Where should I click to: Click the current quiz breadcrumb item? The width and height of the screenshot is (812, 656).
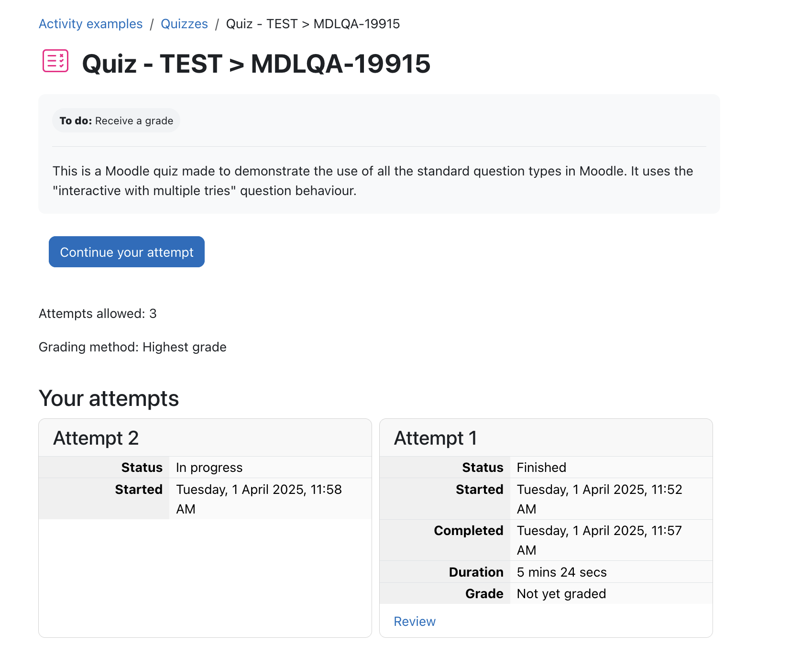313,24
